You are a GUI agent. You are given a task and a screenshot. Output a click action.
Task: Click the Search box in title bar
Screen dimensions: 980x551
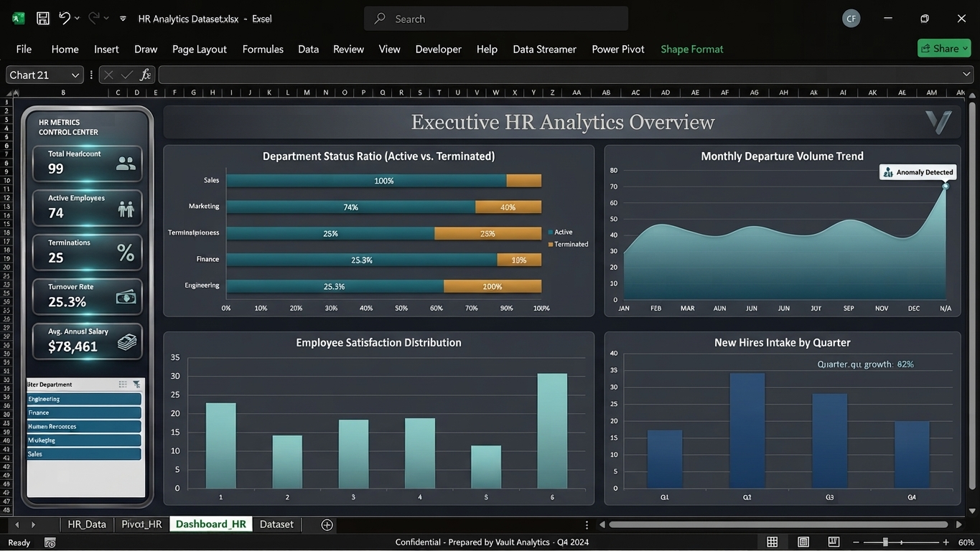point(496,19)
